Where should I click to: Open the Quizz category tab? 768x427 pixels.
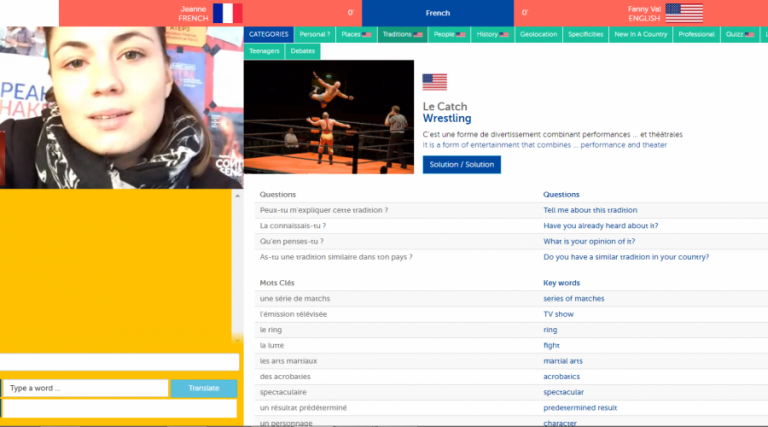[740, 34]
